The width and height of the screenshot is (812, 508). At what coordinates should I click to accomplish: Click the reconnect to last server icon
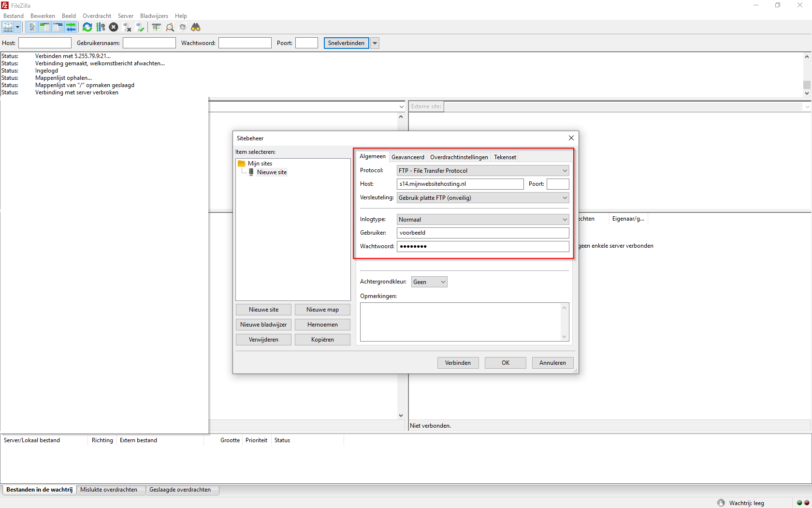[140, 27]
